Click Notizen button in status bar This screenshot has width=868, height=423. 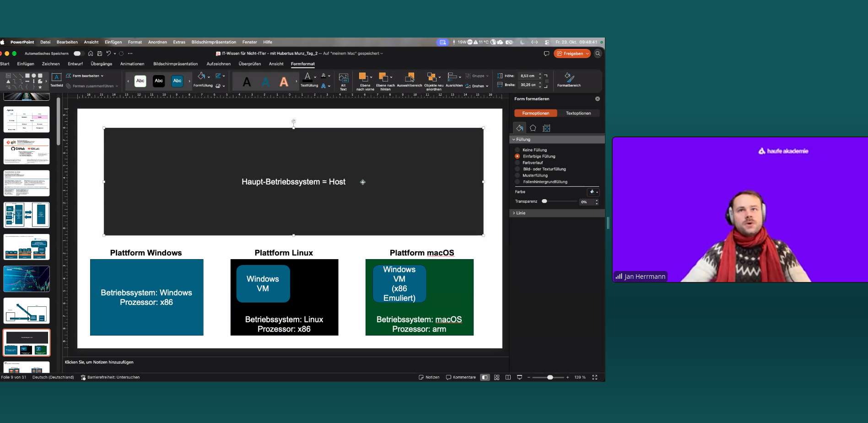pyautogui.click(x=429, y=377)
